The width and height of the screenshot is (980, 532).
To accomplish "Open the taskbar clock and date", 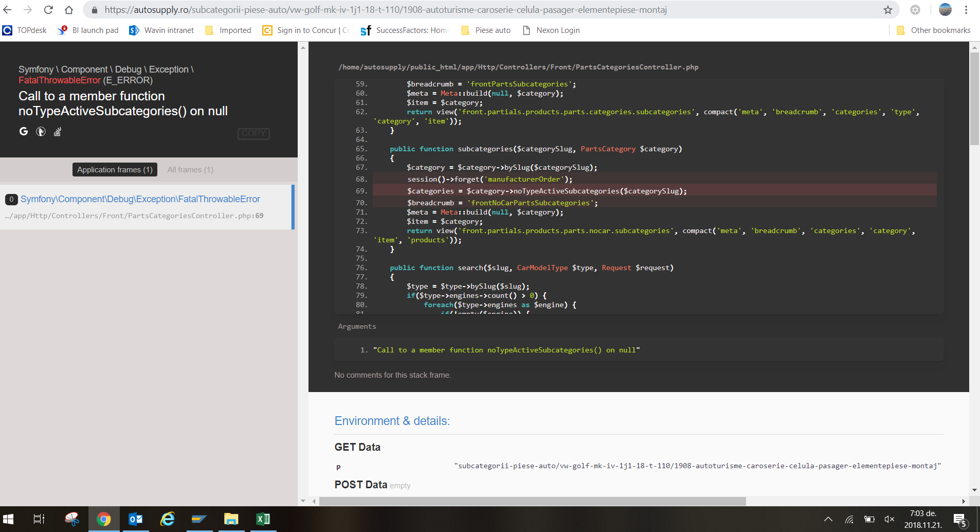I will click(923, 519).
